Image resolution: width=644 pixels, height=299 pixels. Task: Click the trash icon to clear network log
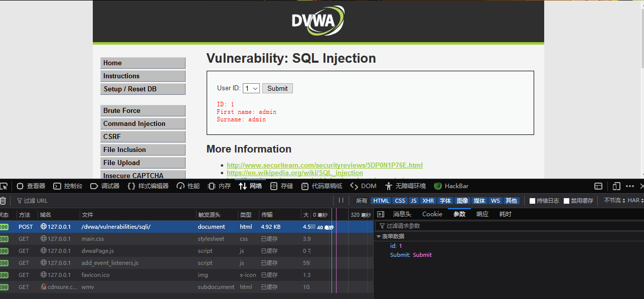pyautogui.click(x=3, y=201)
